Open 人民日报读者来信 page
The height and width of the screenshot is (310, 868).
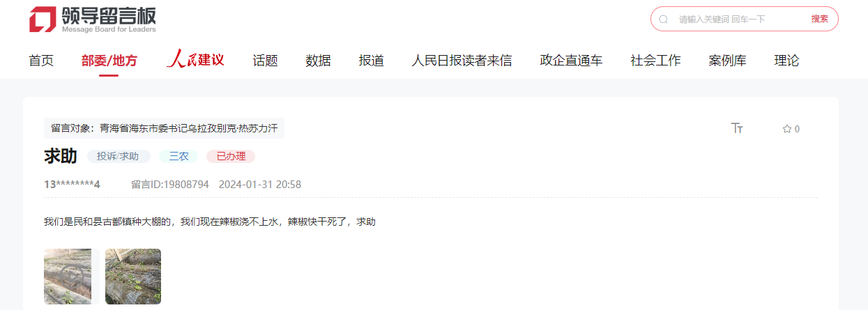coord(462,61)
